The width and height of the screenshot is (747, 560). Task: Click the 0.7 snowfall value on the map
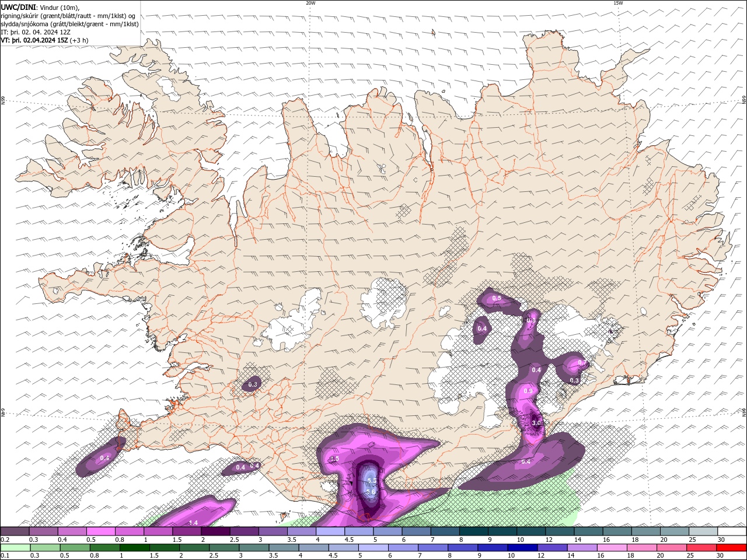click(581, 363)
